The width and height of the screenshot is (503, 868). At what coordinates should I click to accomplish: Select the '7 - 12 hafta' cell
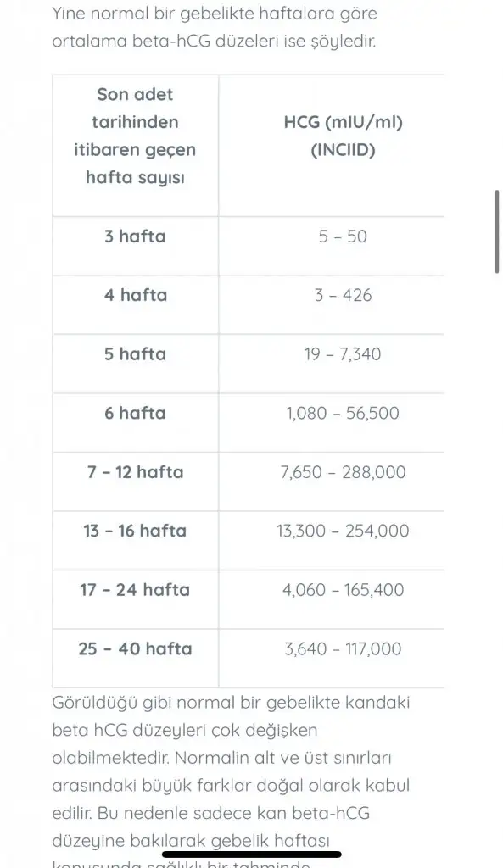pyautogui.click(x=135, y=472)
